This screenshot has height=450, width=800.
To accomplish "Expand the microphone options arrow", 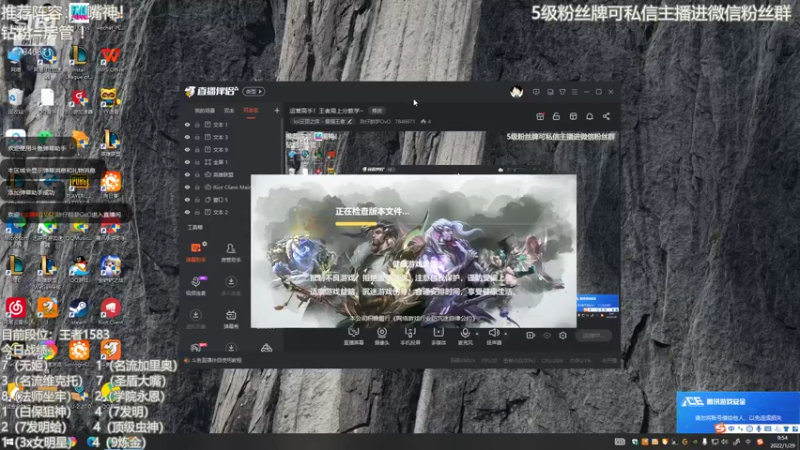I will coord(477,334).
